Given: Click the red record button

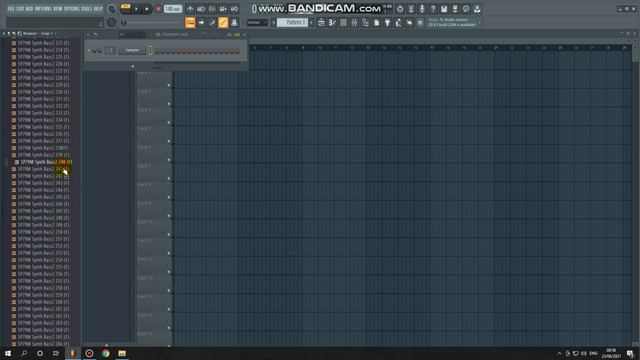Looking at the screenshot, I should click(158, 9).
